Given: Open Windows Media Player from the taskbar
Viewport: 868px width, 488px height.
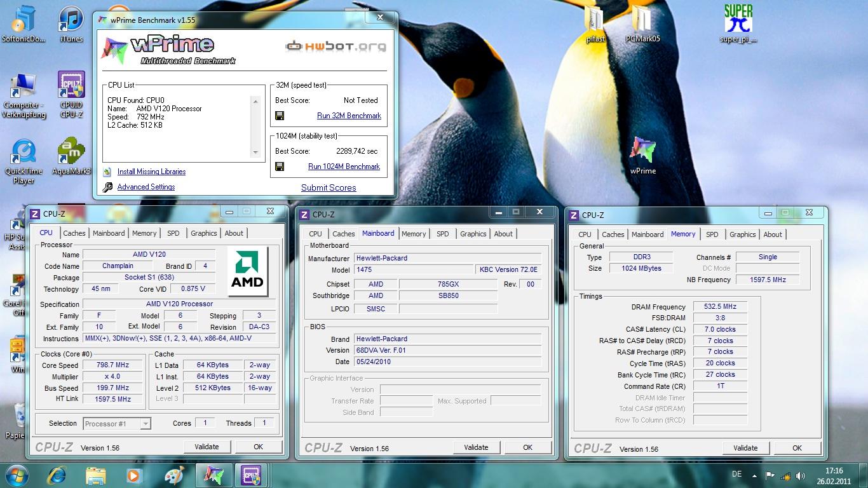Looking at the screenshot, I should click(x=133, y=475).
